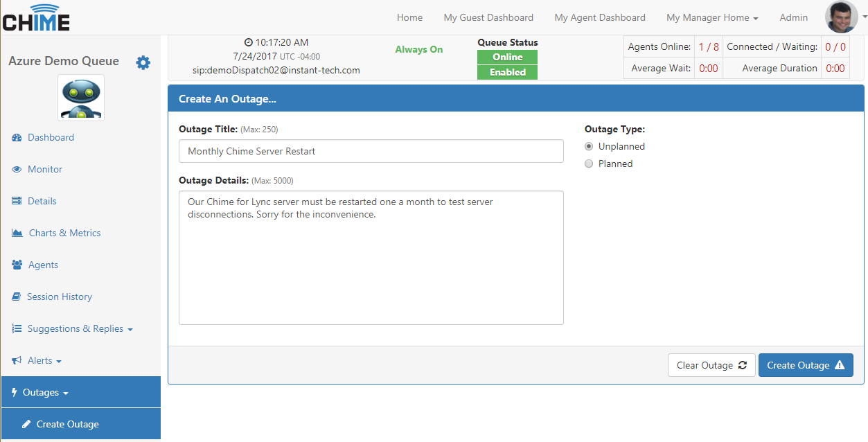Open My Guest Dashboard in top navigation

pos(488,17)
